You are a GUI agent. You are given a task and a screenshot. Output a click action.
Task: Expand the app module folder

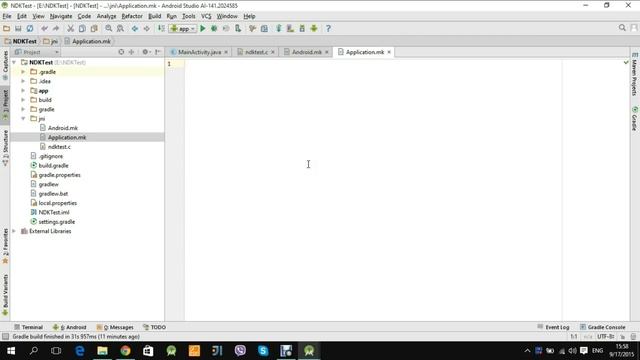point(23,91)
